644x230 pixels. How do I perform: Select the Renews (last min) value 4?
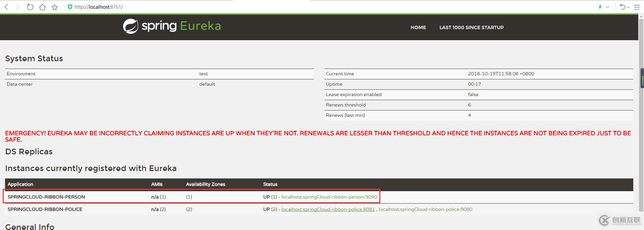[x=470, y=115]
